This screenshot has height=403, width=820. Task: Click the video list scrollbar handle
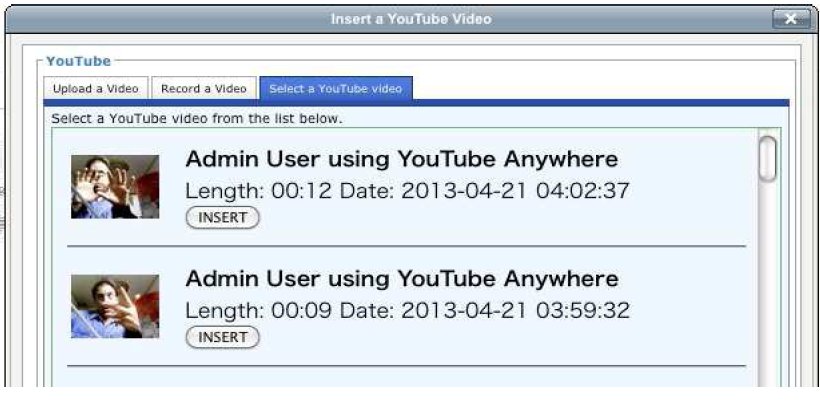[767, 159]
